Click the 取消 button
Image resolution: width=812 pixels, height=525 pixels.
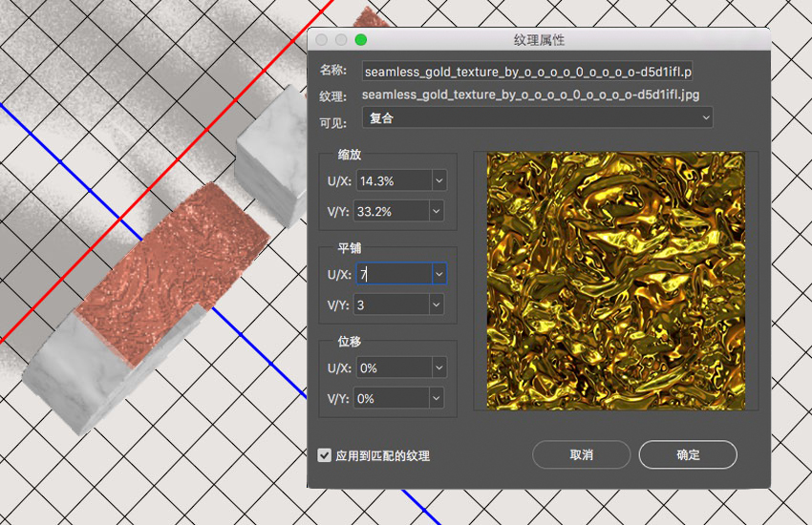581,454
